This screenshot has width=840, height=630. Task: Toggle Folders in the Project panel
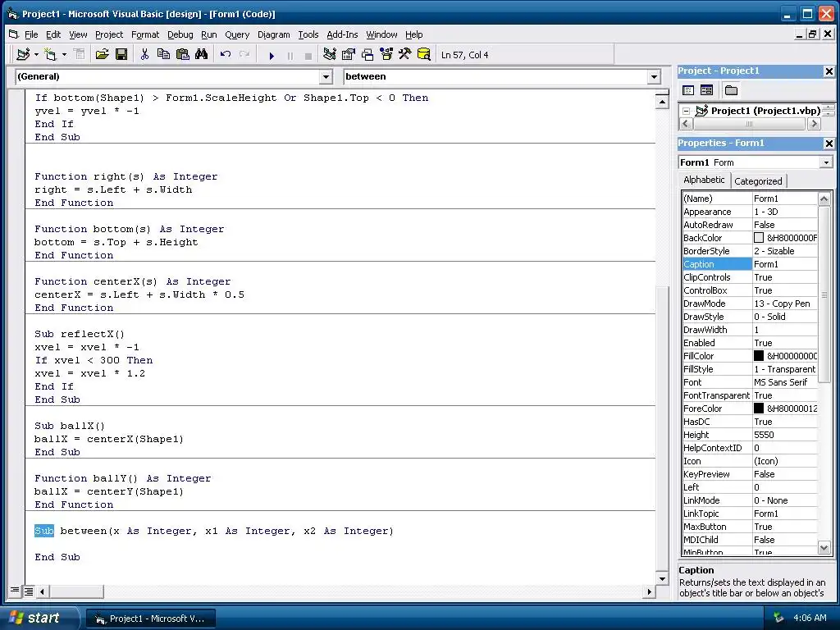coord(731,90)
